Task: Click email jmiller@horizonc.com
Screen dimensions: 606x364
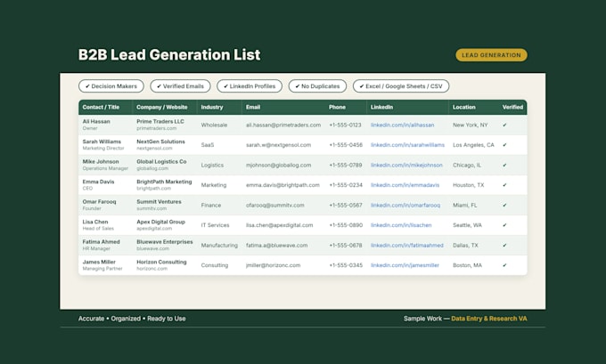Action: tap(274, 265)
